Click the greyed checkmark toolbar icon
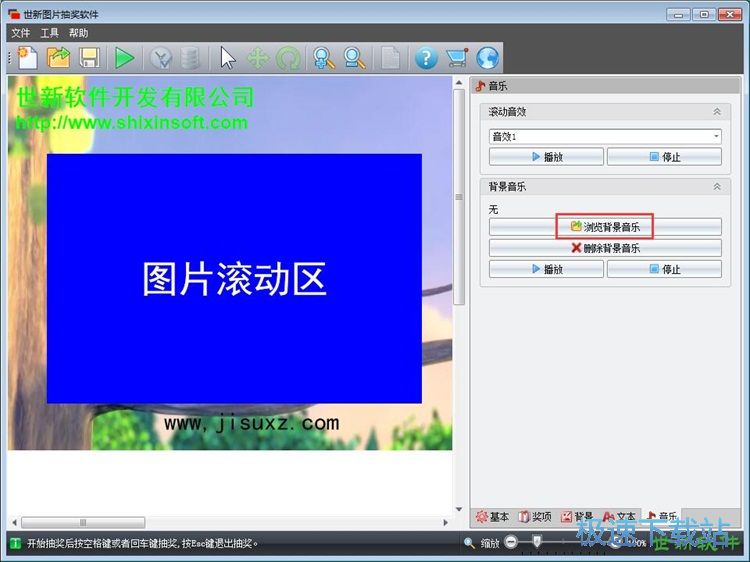This screenshot has height=562, width=750. (161, 58)
